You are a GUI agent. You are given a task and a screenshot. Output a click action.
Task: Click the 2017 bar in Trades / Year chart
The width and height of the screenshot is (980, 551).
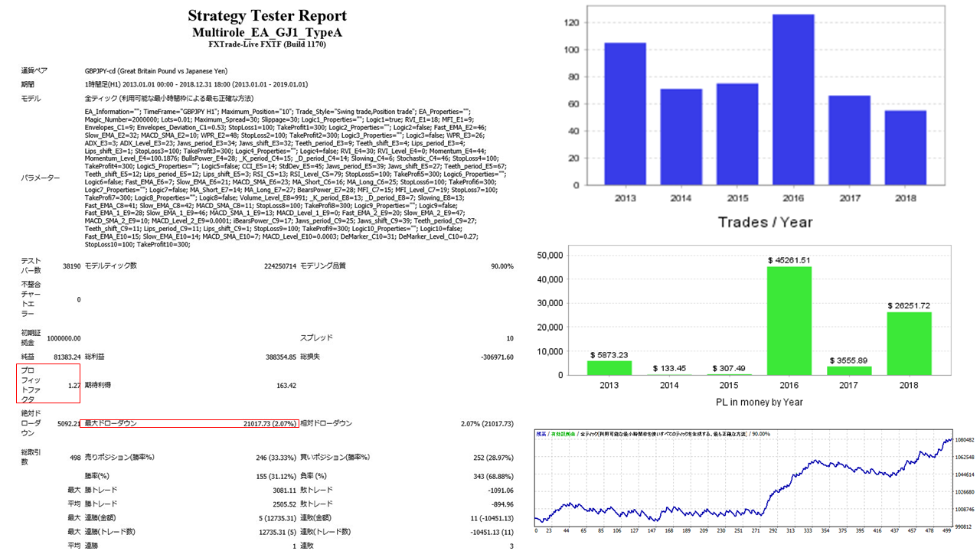(850, 140)
